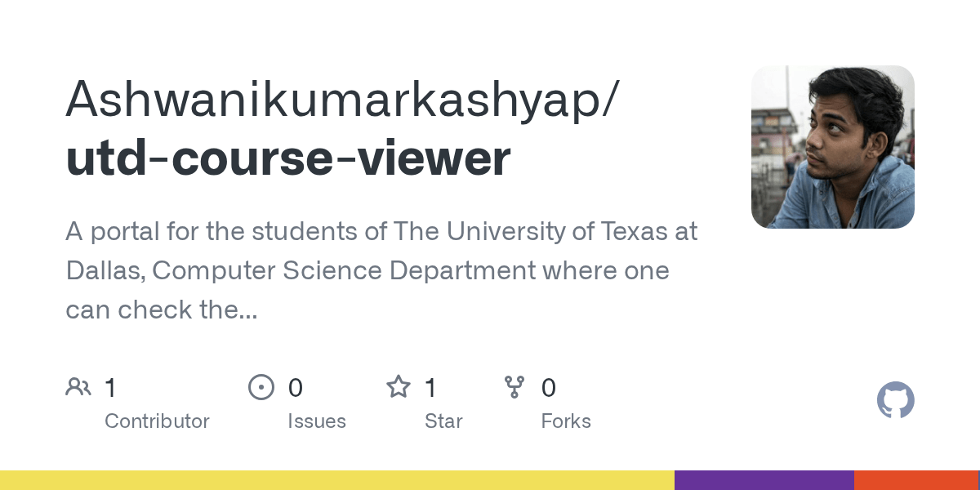Click the repository description text

381,270
